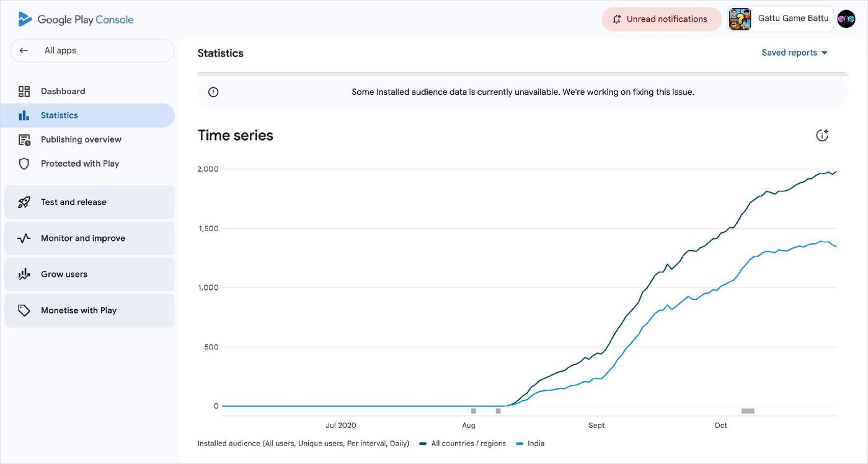Expand the Monetise with Play section

click(x=90, y=310)
